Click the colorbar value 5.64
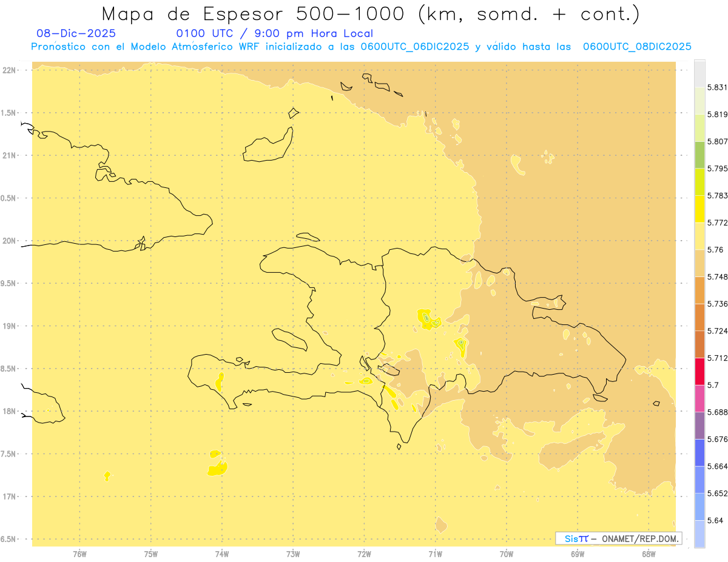This screenshot has width=728, height=562. [715, 520]
